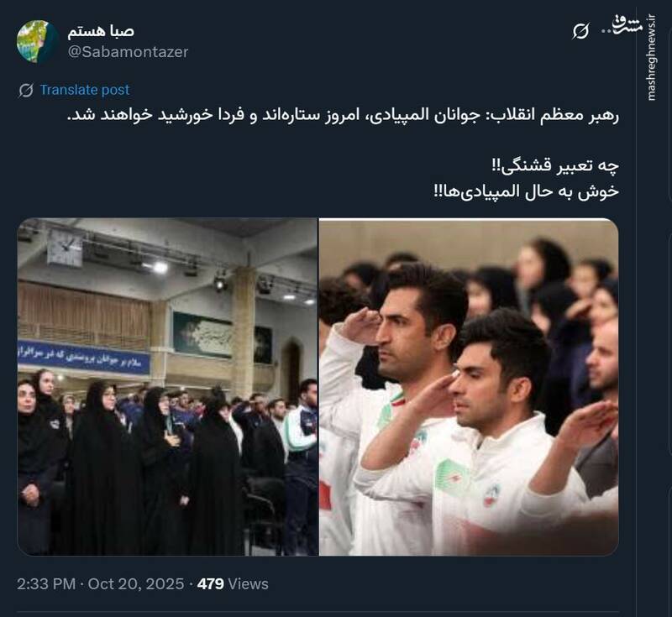Click the line خوش به حال المپیادی‌ها
The width and height of the screenshot is (672, 617).
point(527,191)
